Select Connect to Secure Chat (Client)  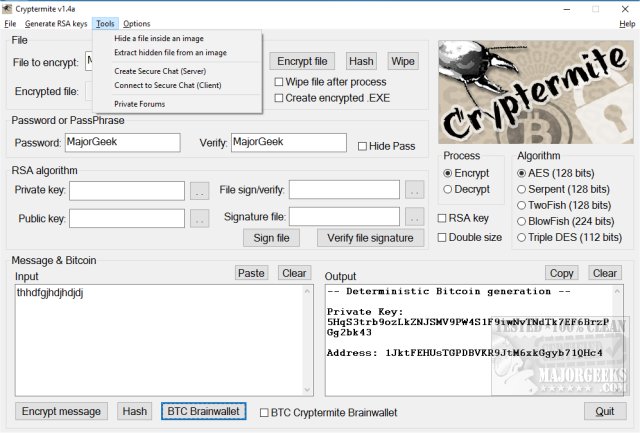(x=177, y=85)
